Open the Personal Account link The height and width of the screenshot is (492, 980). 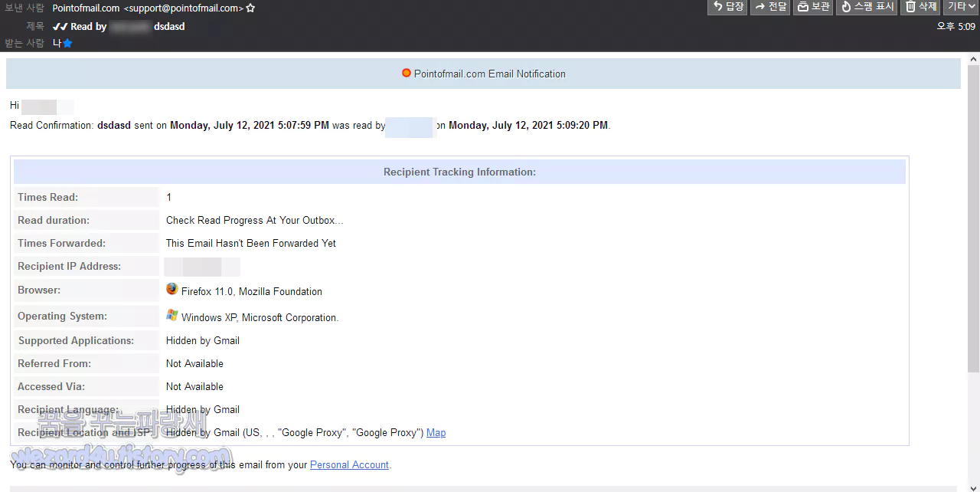349,465
